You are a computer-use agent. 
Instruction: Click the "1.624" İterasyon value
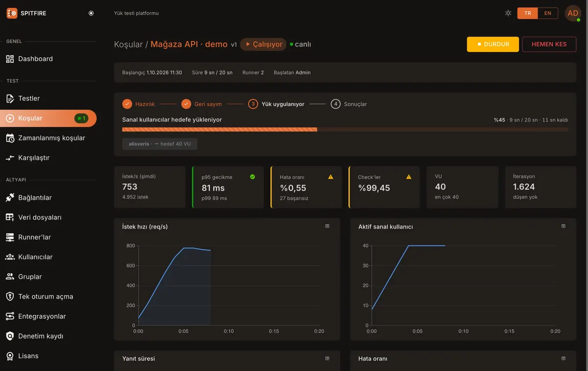click(x=524, y=187)
